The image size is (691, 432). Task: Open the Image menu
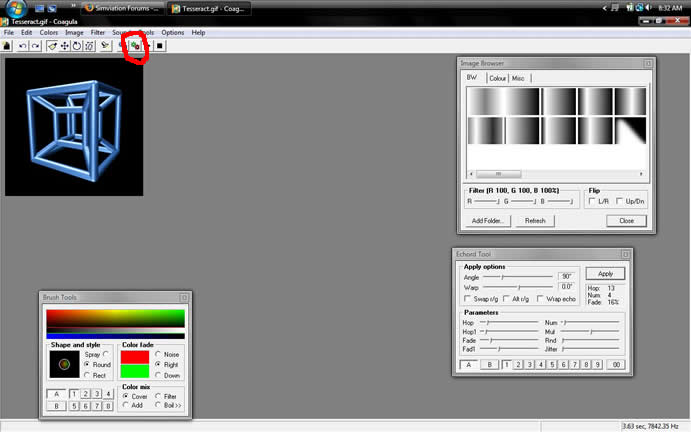(74, 33)
